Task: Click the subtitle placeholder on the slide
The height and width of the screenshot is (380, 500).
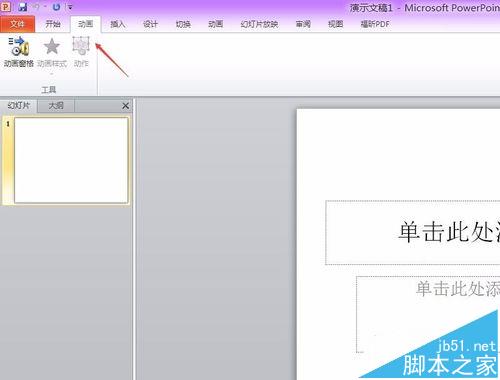Action: 428,314
